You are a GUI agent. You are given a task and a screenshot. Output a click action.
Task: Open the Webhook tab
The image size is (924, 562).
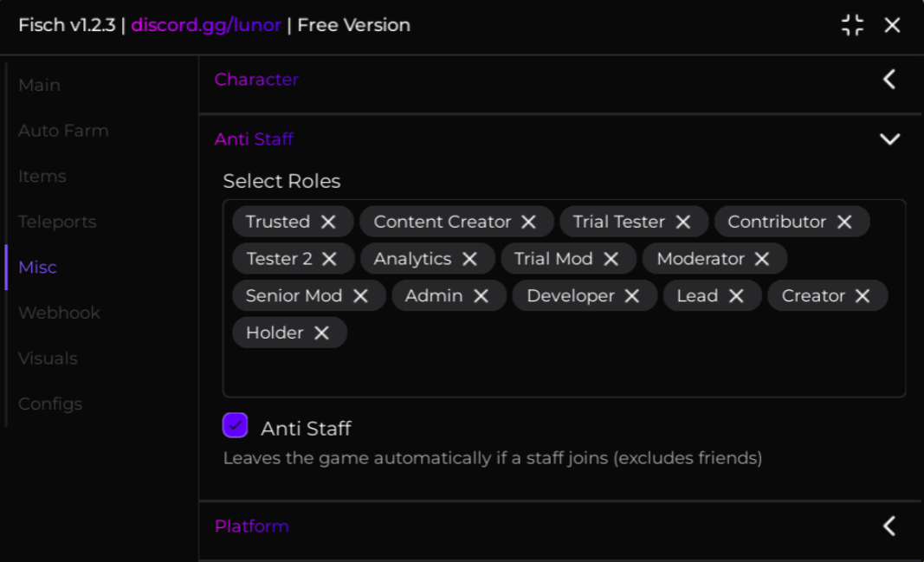pos(59,313)
